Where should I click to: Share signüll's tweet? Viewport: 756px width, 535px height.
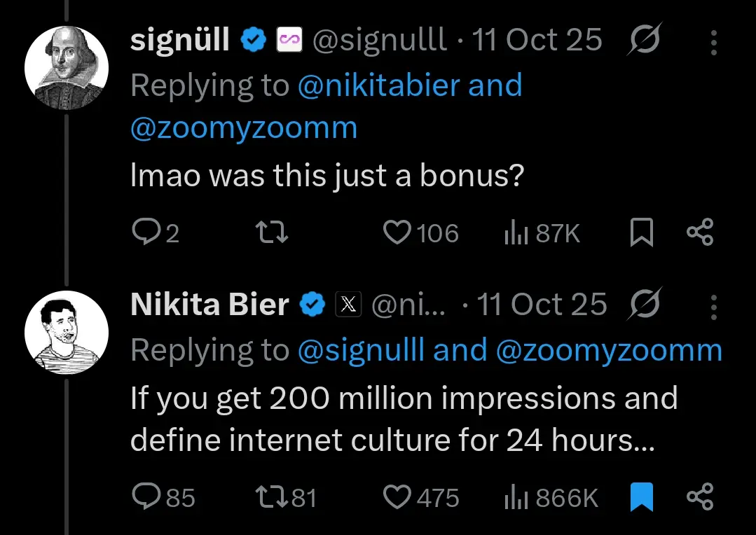pos(699,233)
